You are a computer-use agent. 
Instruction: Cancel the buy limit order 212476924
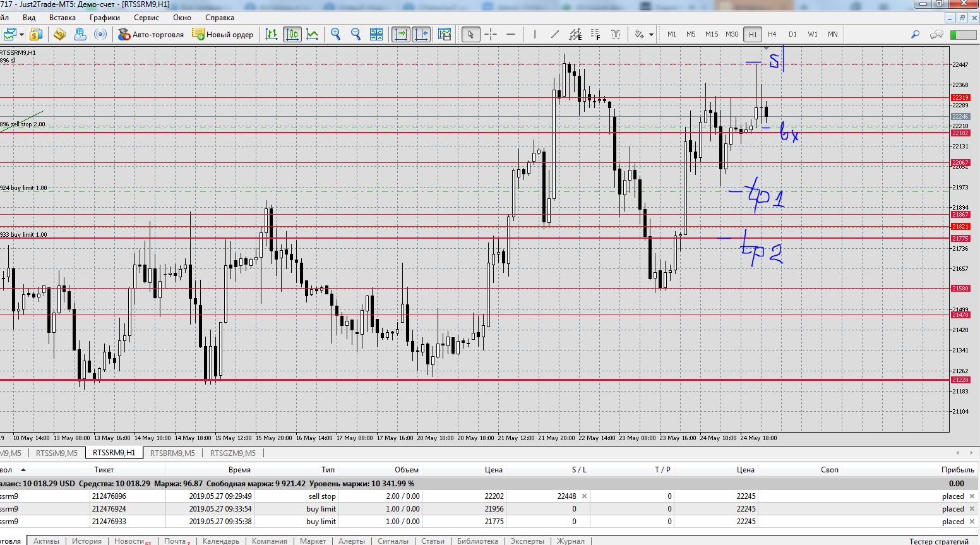point(972,509)
